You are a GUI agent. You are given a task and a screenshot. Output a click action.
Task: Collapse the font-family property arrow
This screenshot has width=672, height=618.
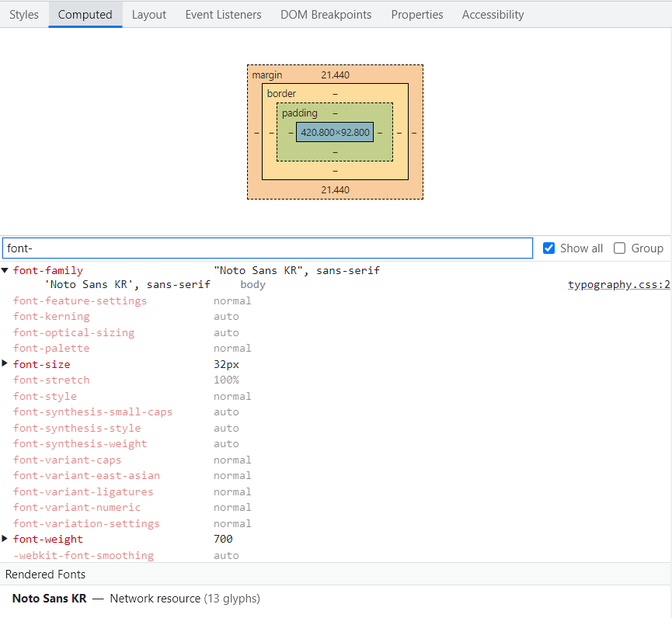pyautogui.click(x=5, y=270)
